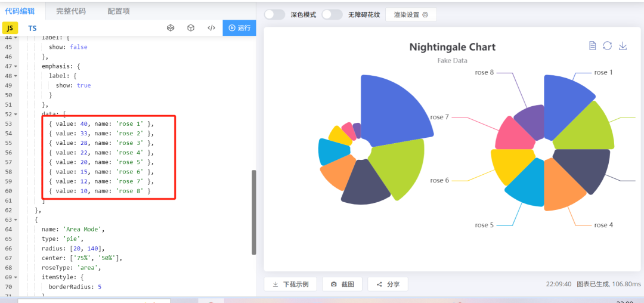Click the code editor vertical scrollbar

[x=254, y=212]
